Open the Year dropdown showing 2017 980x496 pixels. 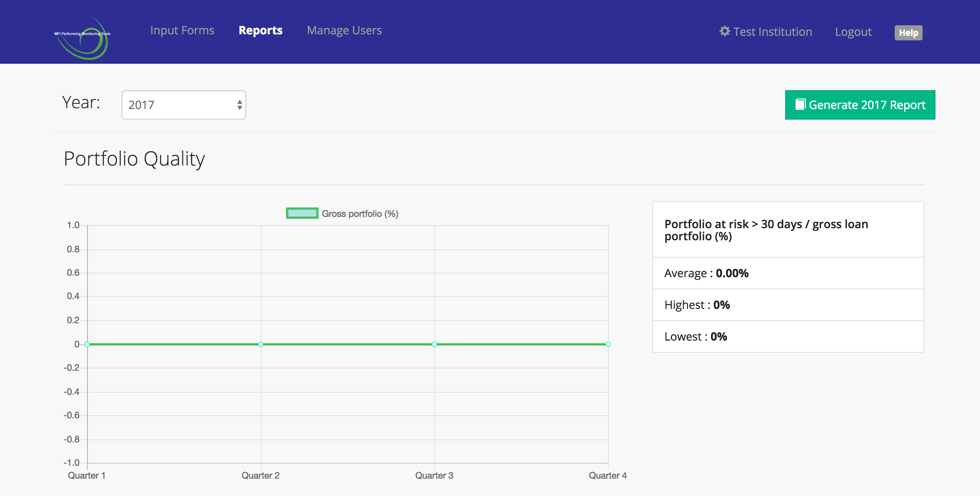(183, 105)
